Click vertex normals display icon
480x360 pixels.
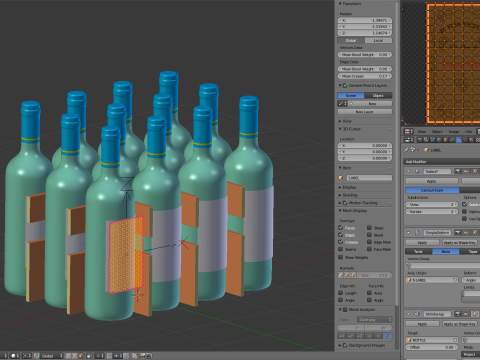pos(340,275)
